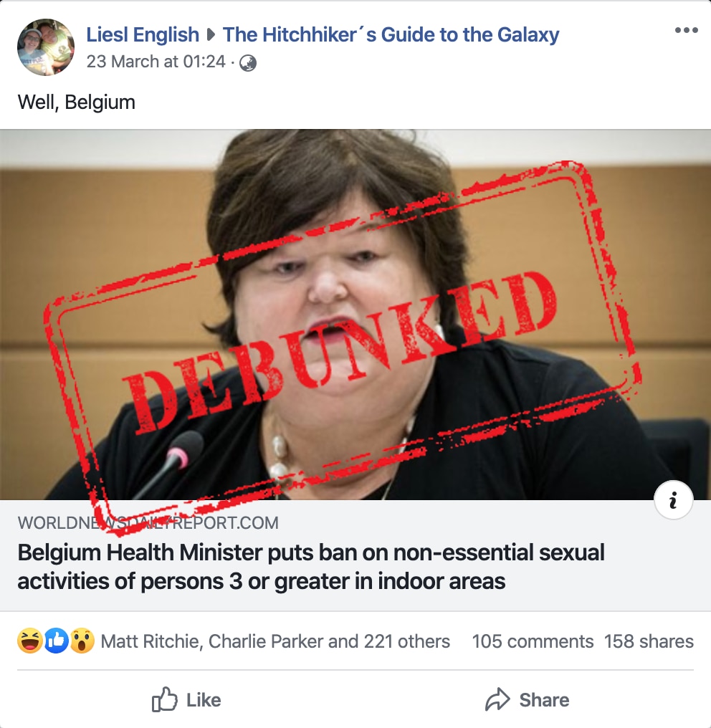The height and width of the screenshot is (728, 711).
Task: View the 158 shares list
Action: pos(649,641)
